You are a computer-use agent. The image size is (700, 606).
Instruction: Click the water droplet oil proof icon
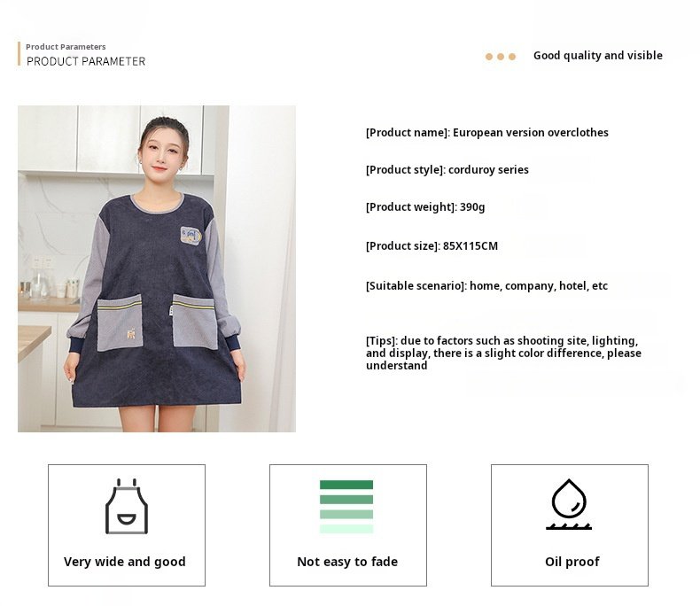(569, 504)
